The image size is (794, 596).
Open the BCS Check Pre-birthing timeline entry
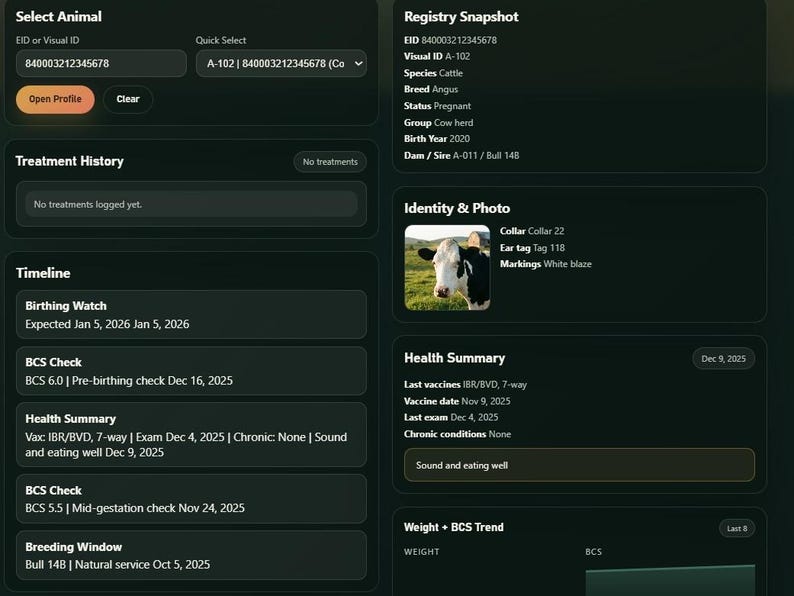(191, 371)
